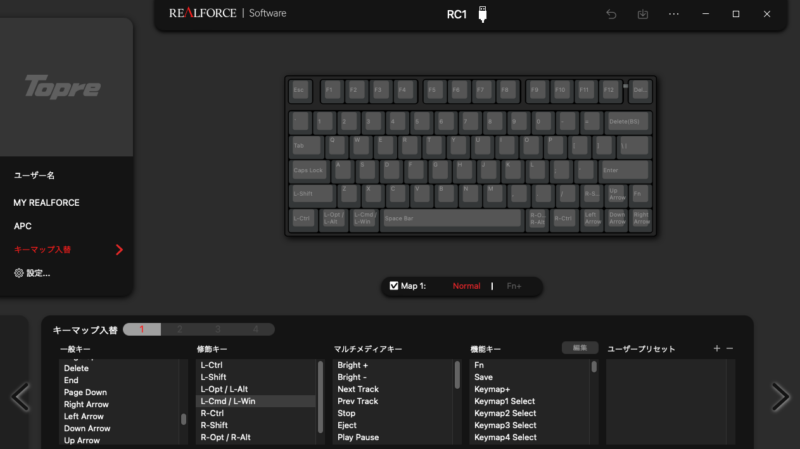Screen dimensions: 800x449
Task: Click the undo arrow icon in title bar
Action: [611, 14]
